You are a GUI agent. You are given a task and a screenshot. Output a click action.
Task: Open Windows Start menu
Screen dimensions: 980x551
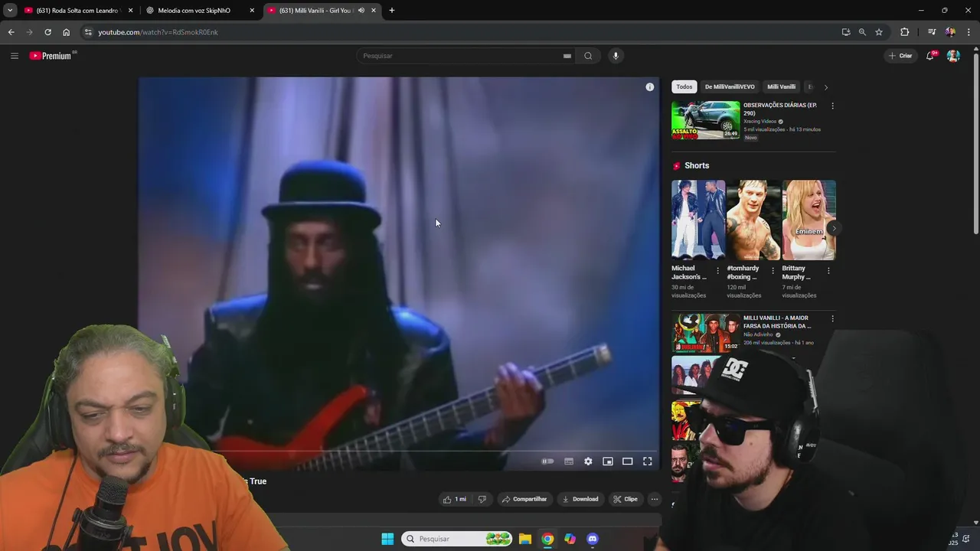387,539
